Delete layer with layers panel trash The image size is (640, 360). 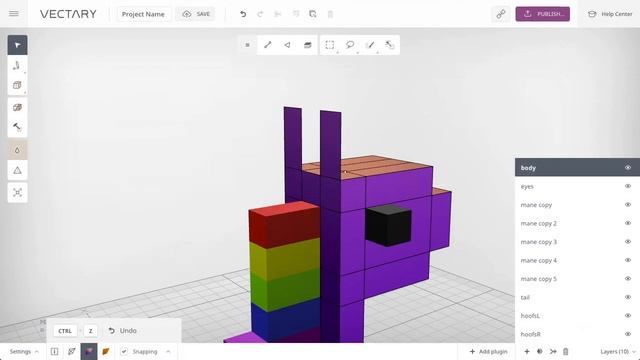[x=566, y=351]
